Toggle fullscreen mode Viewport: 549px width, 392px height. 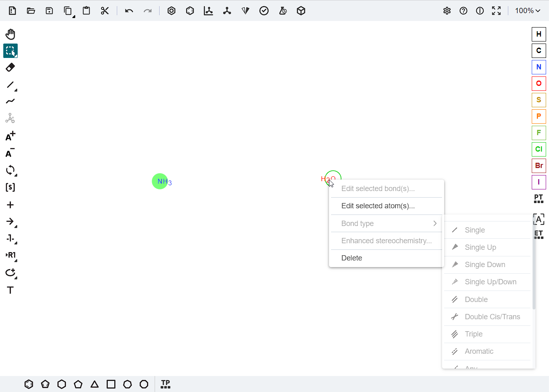click(x=496, y=11)
